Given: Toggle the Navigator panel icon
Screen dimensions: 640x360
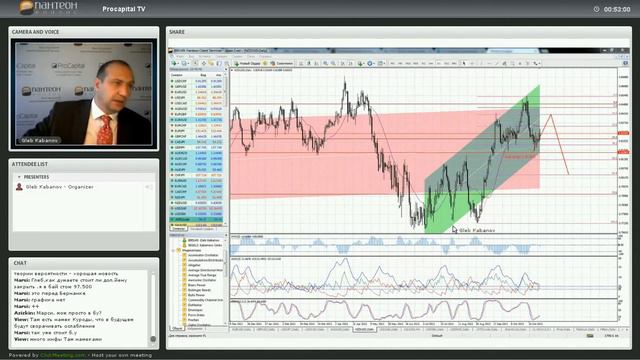Looking at the screenshot, I should (211, 63).
